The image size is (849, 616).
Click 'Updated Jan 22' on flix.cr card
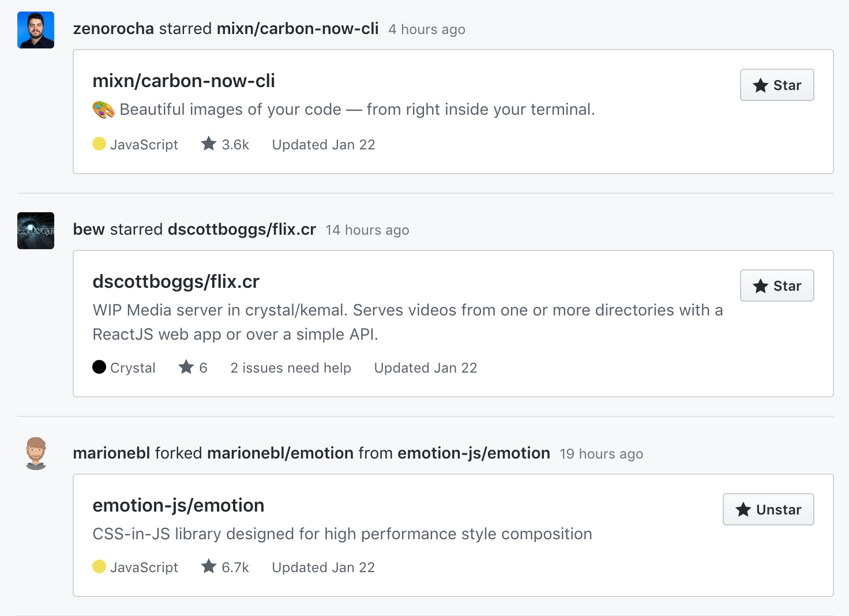pyautogui.click(x=426, y=368)
